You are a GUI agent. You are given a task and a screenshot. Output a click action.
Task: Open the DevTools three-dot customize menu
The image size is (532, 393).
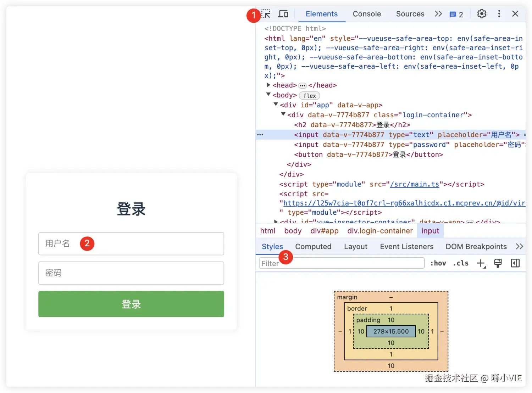click(x=499, y=14)
